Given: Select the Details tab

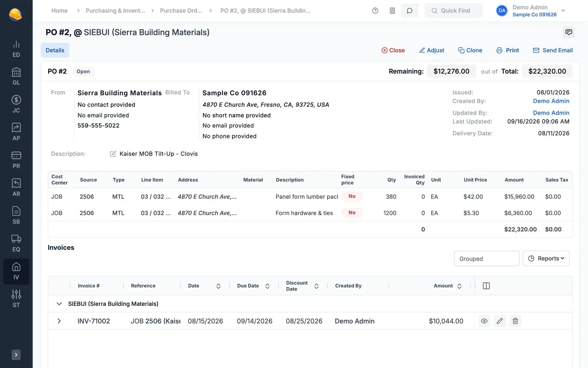Looking at the screenshot, I should [x=55, y=50].
